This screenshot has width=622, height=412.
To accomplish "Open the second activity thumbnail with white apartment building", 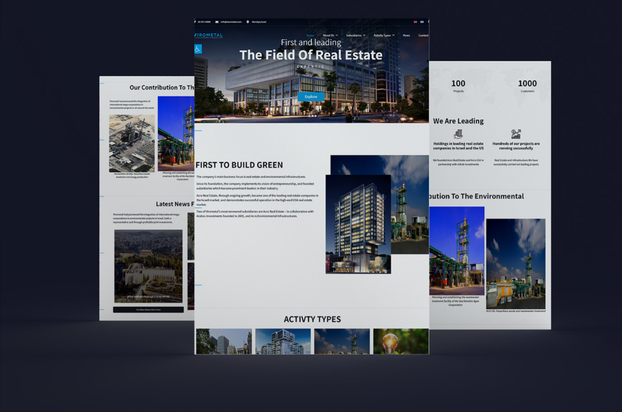I will [283, 341].
